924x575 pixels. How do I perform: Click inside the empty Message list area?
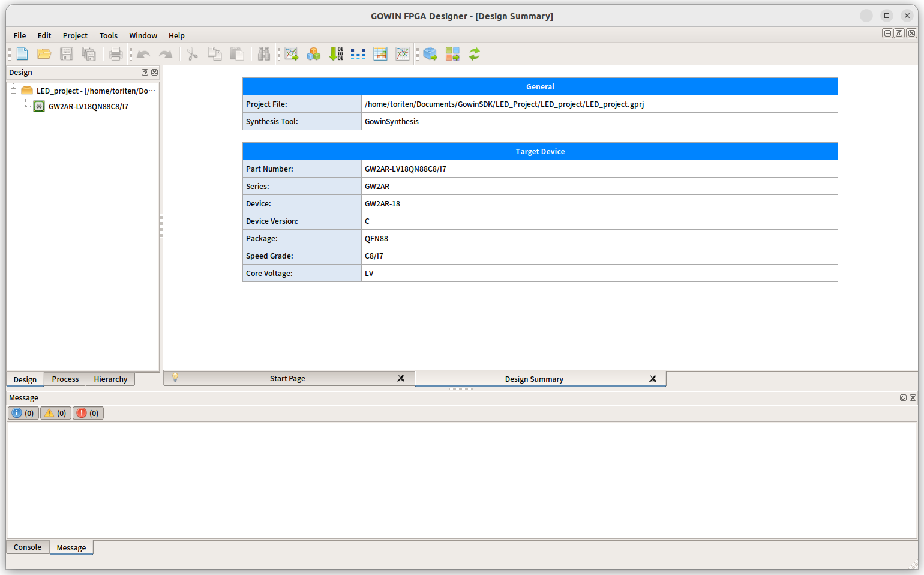(462, 480)
